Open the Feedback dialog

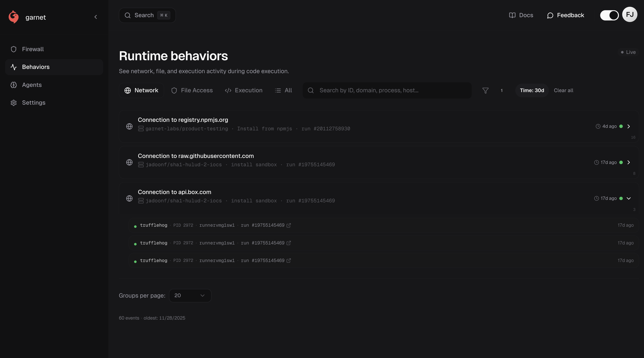click(565, 15)
